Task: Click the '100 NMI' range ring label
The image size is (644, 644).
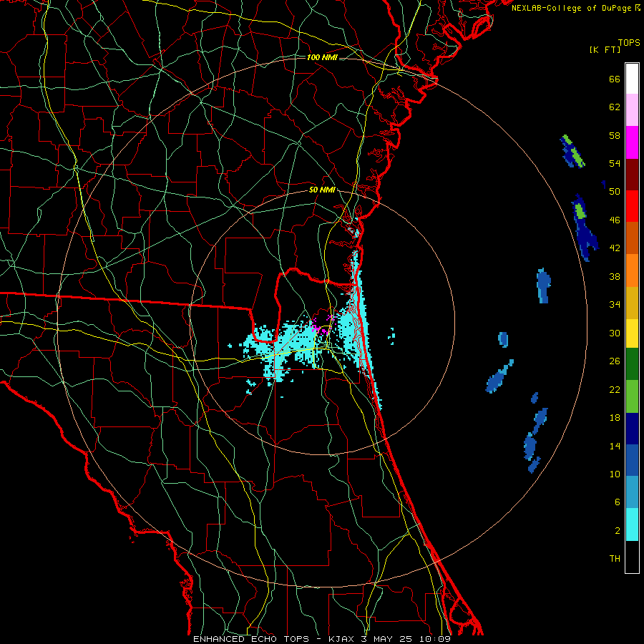Action: tap(322, 57)
